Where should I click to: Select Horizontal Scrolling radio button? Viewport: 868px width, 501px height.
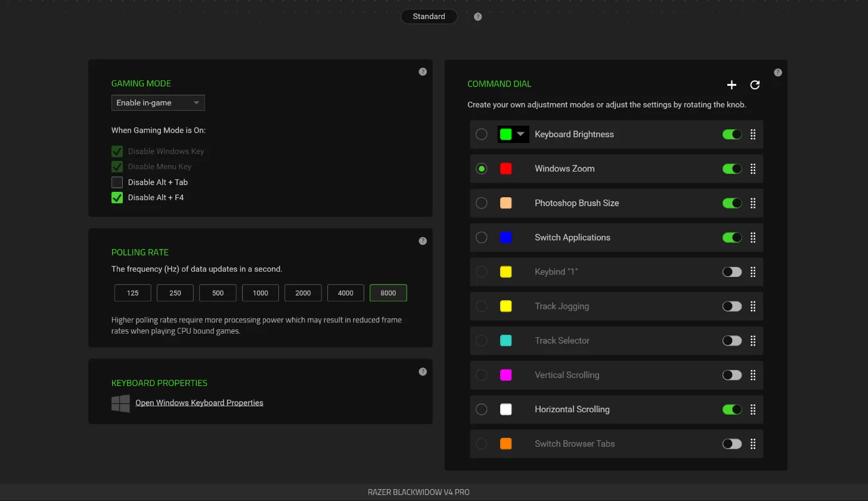tap(482, 409)
